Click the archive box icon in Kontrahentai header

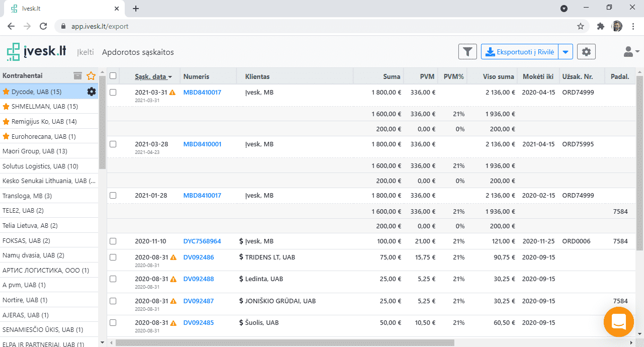click(x=77, y=76)
